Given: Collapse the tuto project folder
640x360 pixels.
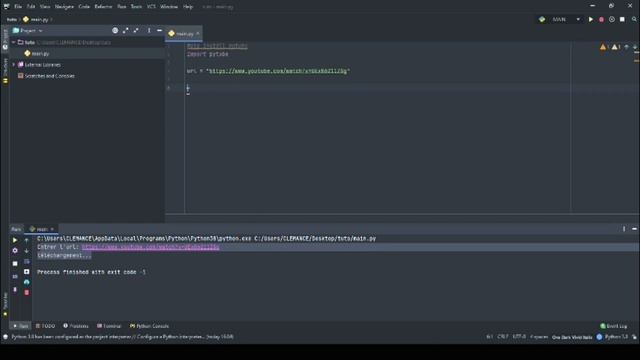Looking at the screenshot, I should (13, 42).
